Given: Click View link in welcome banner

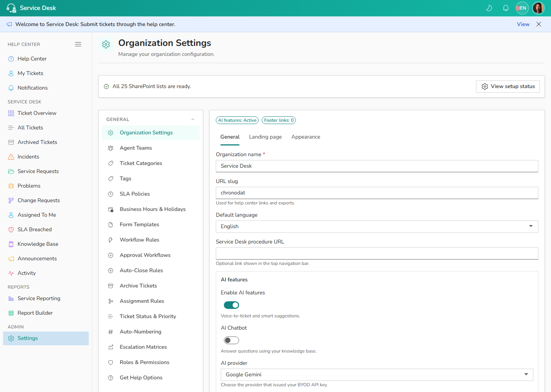Looking at the screenshot, I should [x=523, y=24].
